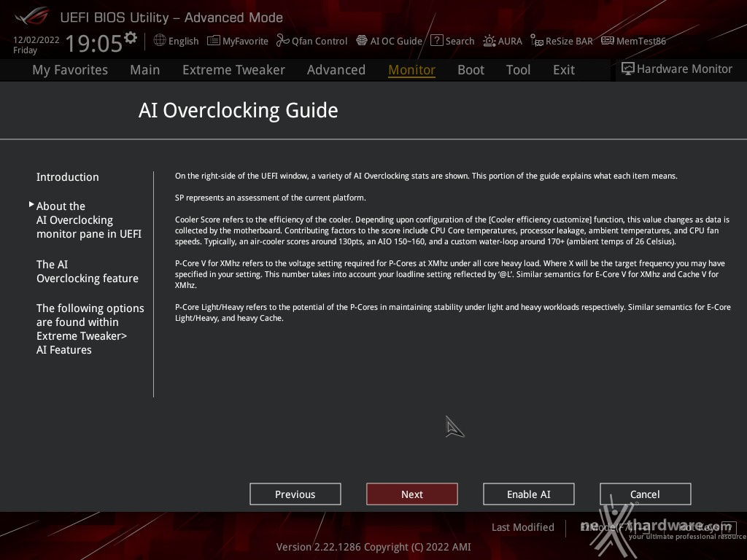Click the 'SP represents an assessment' line
Viewport: 747px width, 560px height.
(x=270, y=198)
